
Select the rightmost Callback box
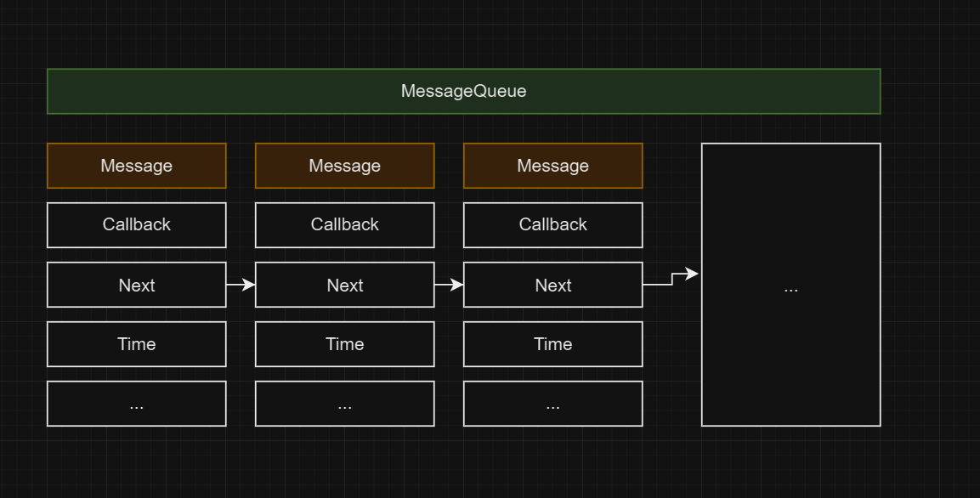(x=552, y=224)
